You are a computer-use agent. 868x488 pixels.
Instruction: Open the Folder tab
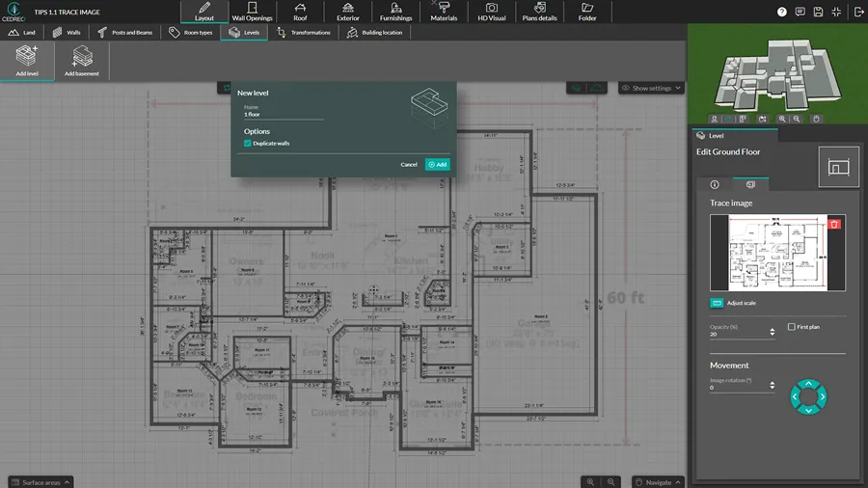[587, 12]
